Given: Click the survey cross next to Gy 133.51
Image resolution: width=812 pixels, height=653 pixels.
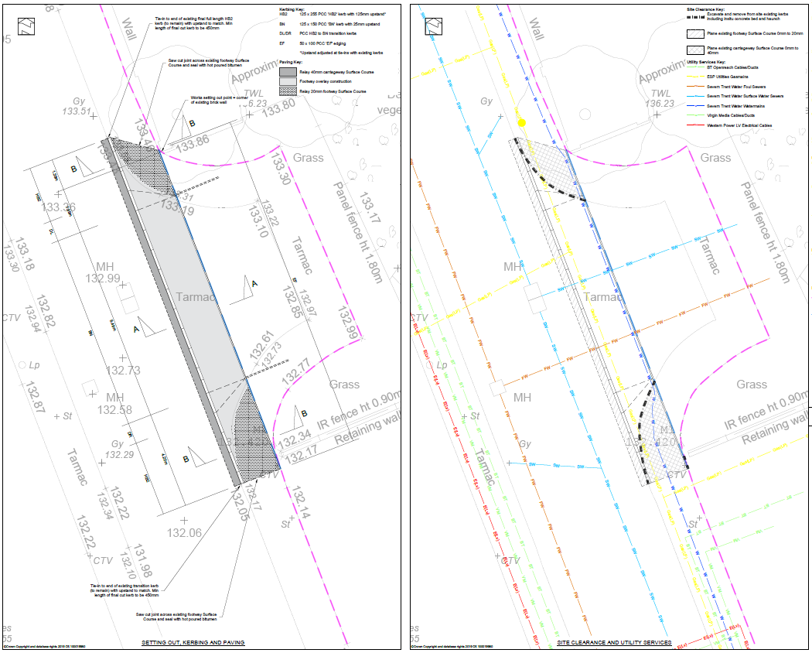Looking at the screenshot, I should pyautogui.click(x=94, y=117).
